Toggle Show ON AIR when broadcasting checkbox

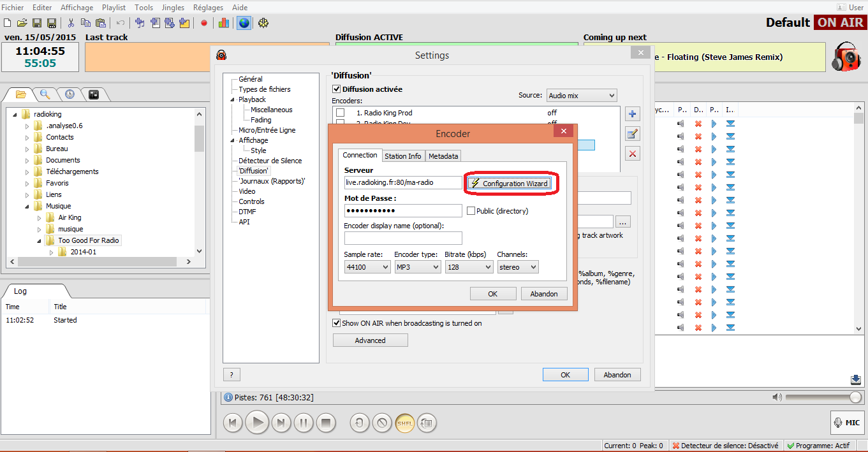coord(337,323)
